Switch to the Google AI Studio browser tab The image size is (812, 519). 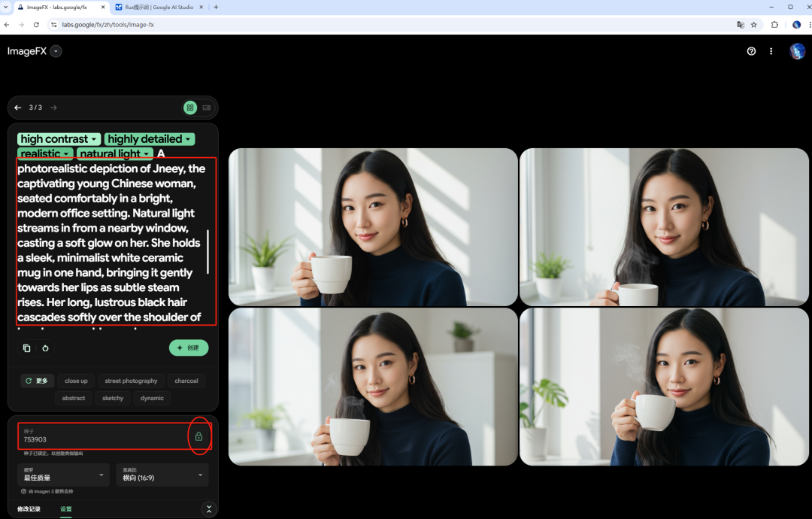159,8
